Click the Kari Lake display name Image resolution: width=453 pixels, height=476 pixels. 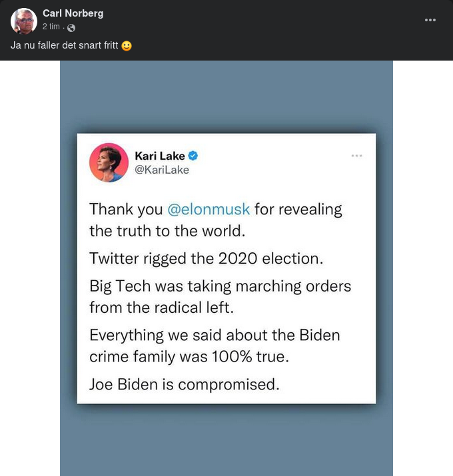160,156
